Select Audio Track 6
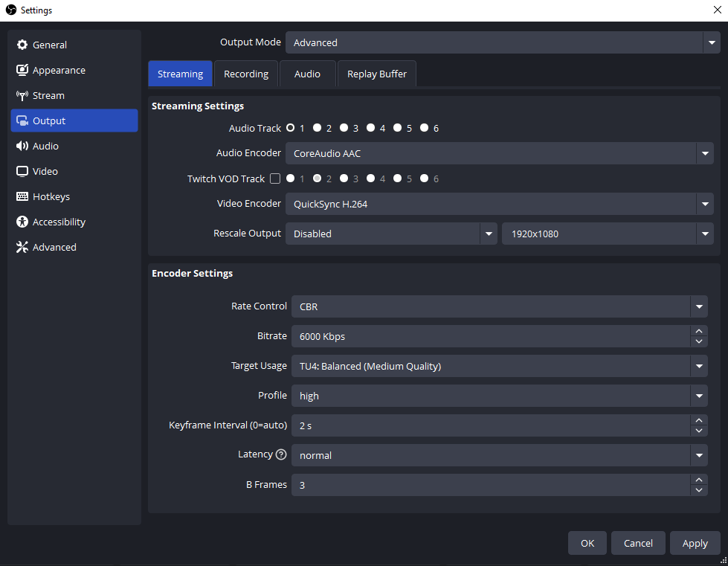 424,128
